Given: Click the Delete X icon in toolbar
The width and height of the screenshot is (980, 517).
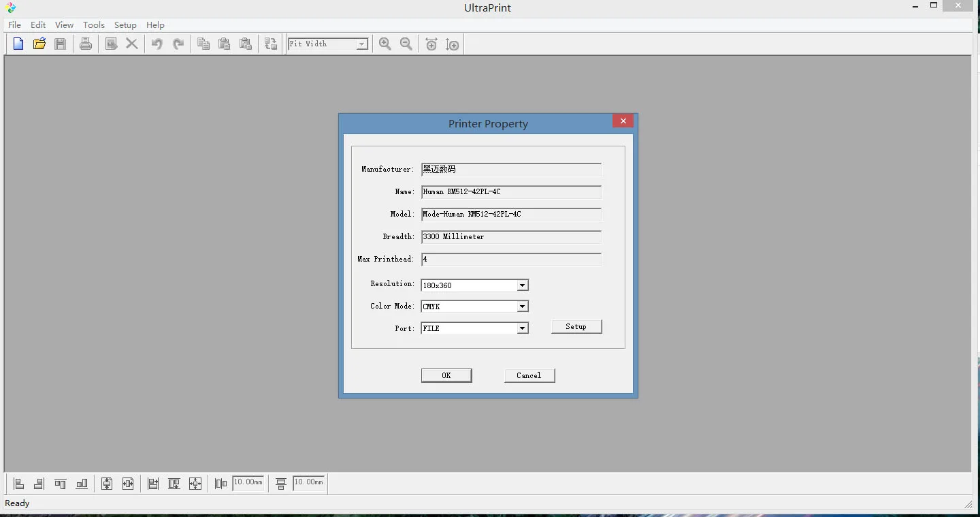Looking at the screenshot, I should [x=132, y=44].
